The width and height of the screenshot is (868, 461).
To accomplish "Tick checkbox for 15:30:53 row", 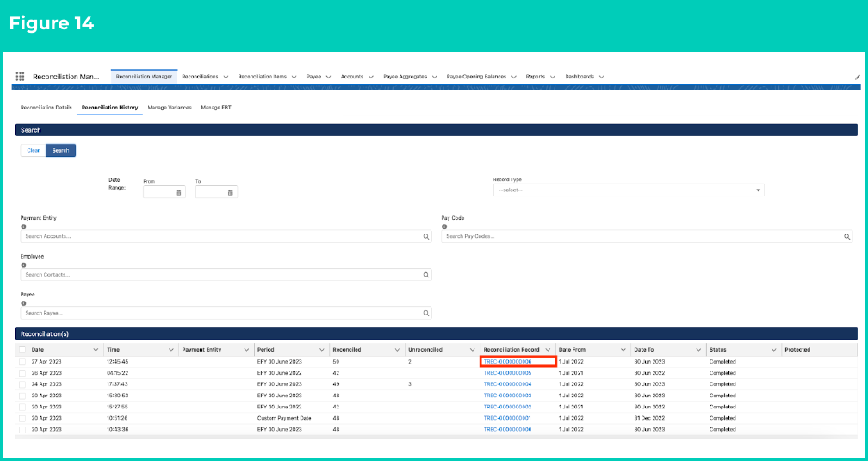I will pyautogui.click(x=22, y=396).
